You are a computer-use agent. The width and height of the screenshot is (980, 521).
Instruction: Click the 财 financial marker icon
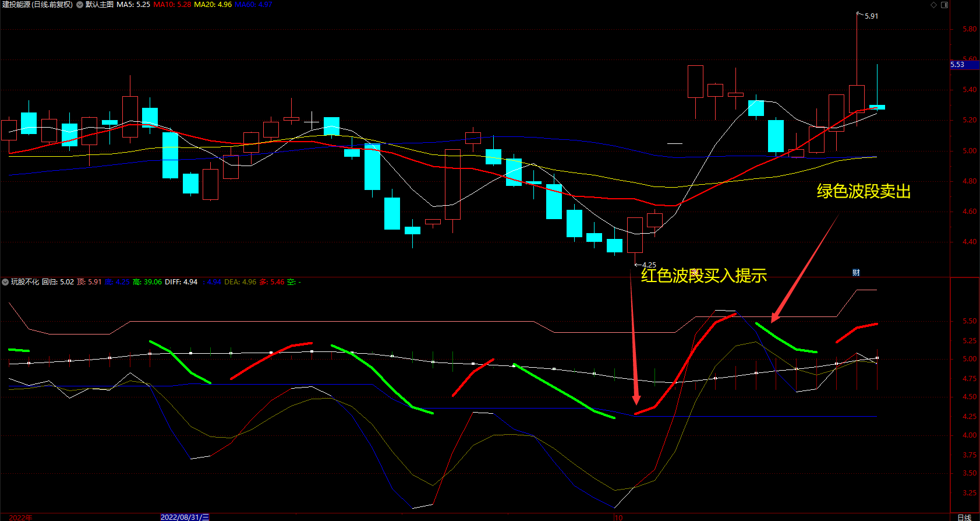click(x=856, y=273)
